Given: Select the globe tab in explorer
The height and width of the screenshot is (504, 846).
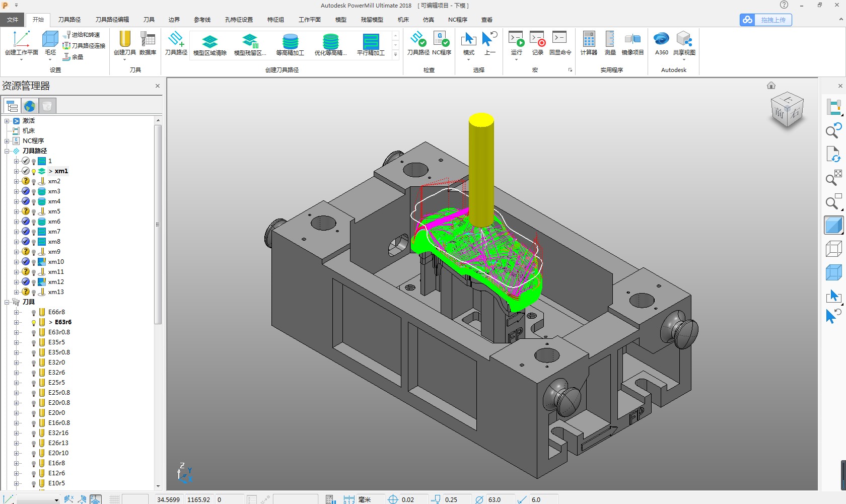Looking at the screenshot, I should coord(30,106).
